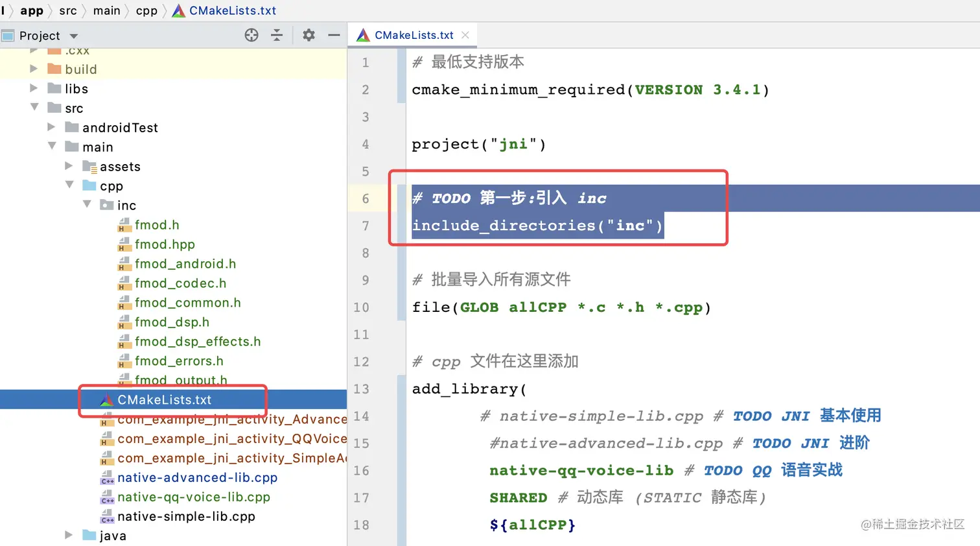
Task: Expand the build folder arrow
Action: click(x=34, y=68)
